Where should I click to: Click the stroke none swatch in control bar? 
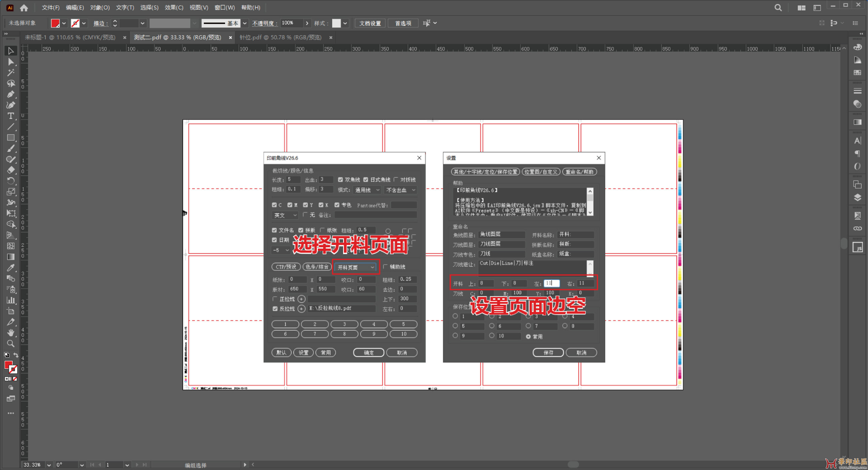click(x=75, y=23)
